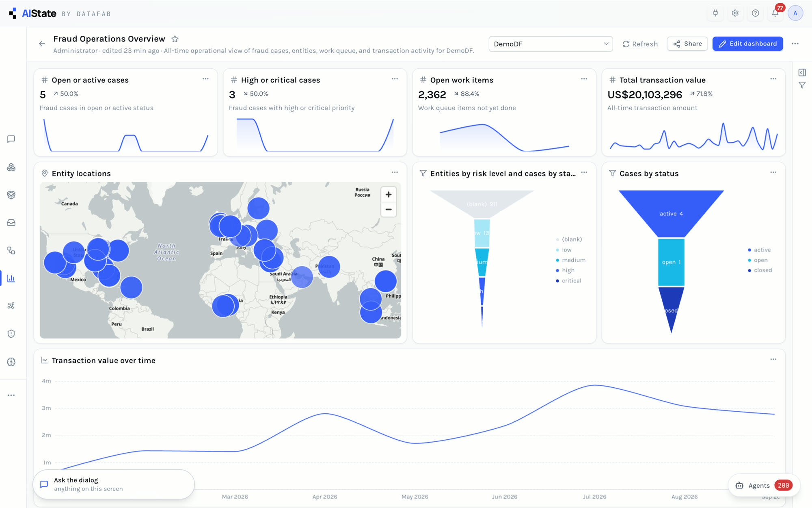Viewport: 812px width, 508px height.
Task: Open the inbox tray icon in the sidebar
Action: [11, 223]
